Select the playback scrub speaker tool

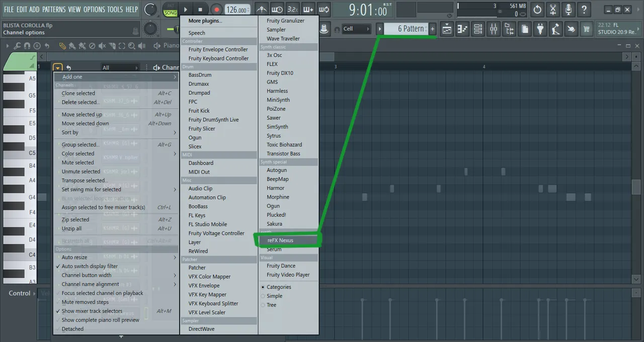click(141, 46)
